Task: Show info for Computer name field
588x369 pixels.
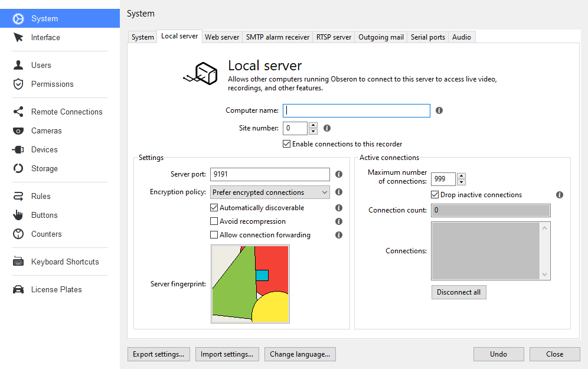Action: point(439,110)
